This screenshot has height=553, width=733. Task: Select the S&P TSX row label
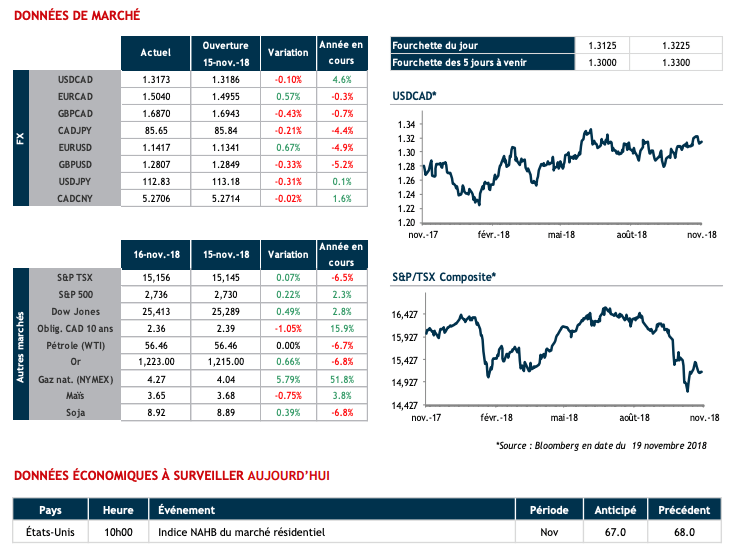76,275
